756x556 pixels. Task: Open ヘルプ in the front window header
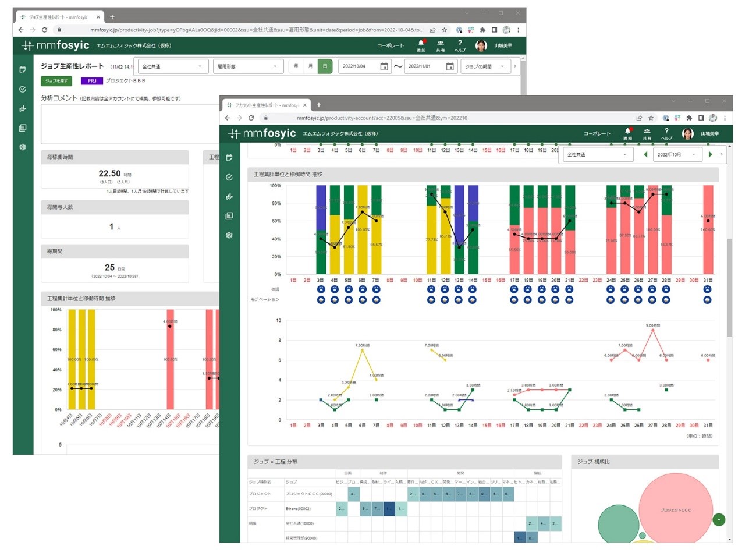click(666, 133)
